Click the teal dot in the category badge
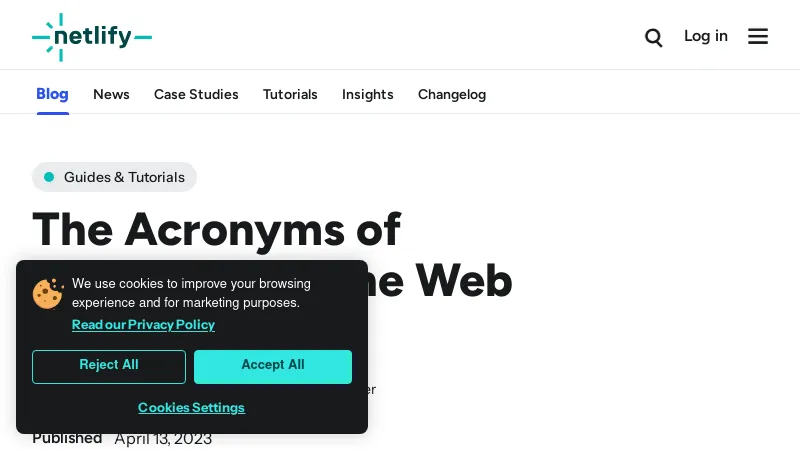Viewport: 800px width, 450px height. tap(49, 177)
